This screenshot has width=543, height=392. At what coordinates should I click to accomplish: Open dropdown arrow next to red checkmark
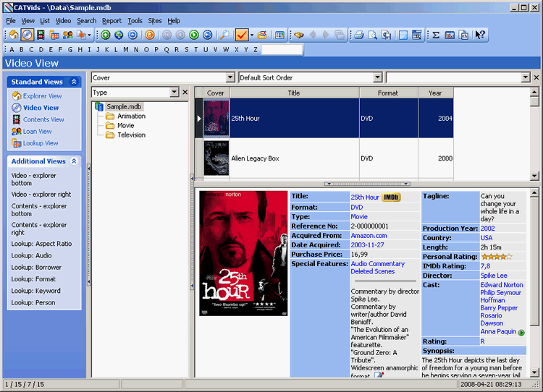(252, 35)
